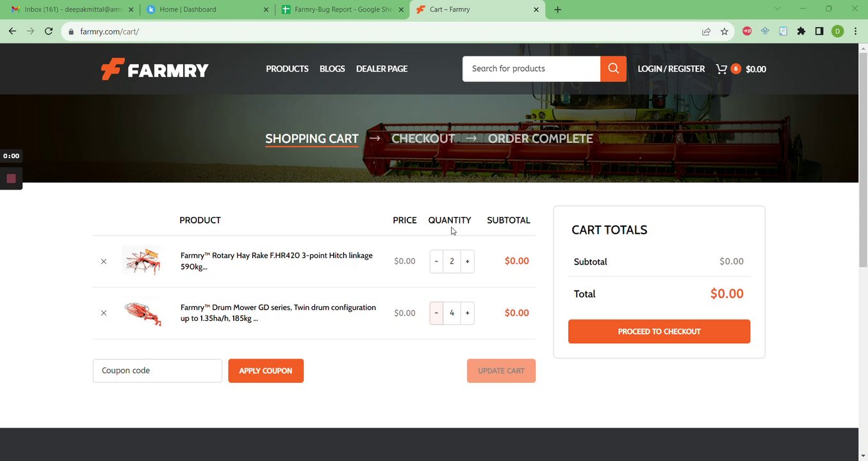Screen dimensions: 868x461
Task: Click the red extension icon in toolbar
Action: (747, 31)
